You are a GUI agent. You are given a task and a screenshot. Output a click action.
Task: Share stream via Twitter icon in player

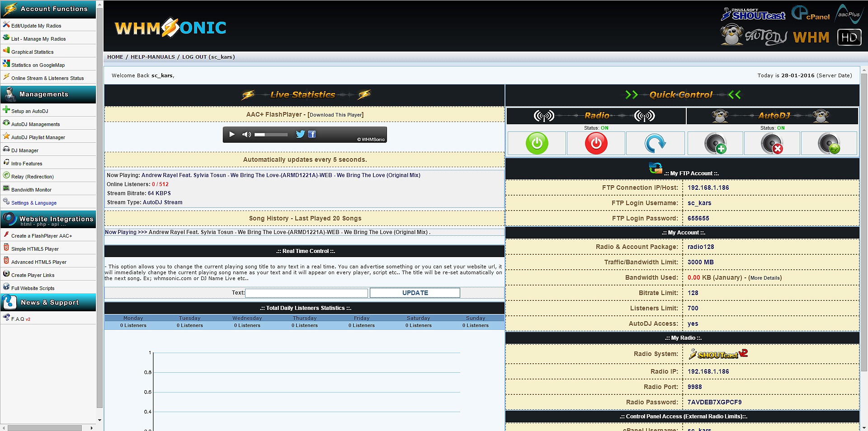coord(300,134)
